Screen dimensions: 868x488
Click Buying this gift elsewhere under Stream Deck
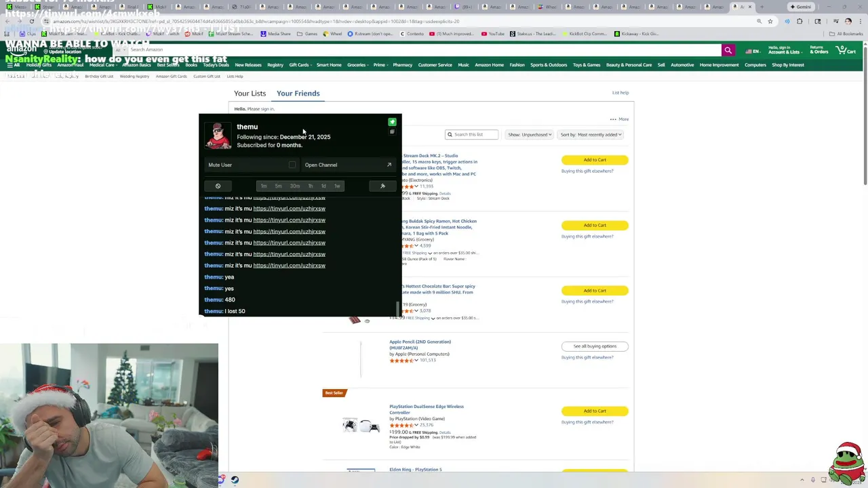(x=587, y=171)
